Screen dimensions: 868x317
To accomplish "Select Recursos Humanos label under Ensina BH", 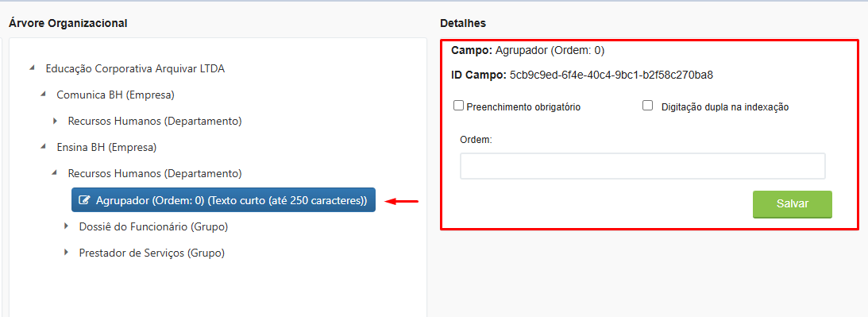I will [155, 173].
